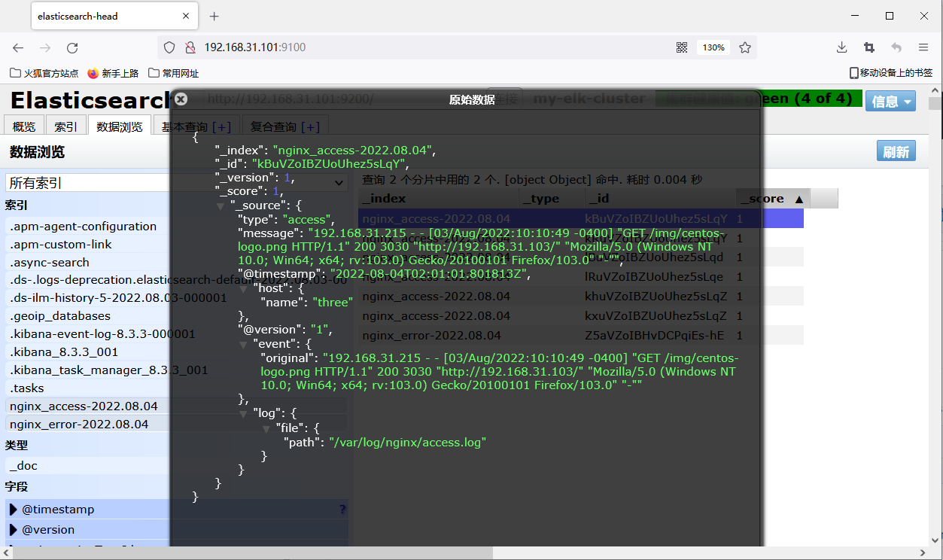943x560 pixels.
Task: Adjust the 130% zoom level indicator
Action: (713, 47)
